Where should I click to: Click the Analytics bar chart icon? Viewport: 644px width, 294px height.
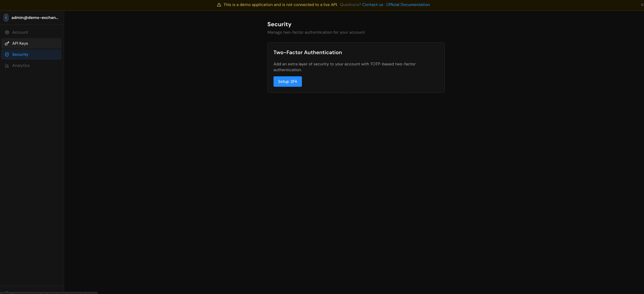coord(7,66)
